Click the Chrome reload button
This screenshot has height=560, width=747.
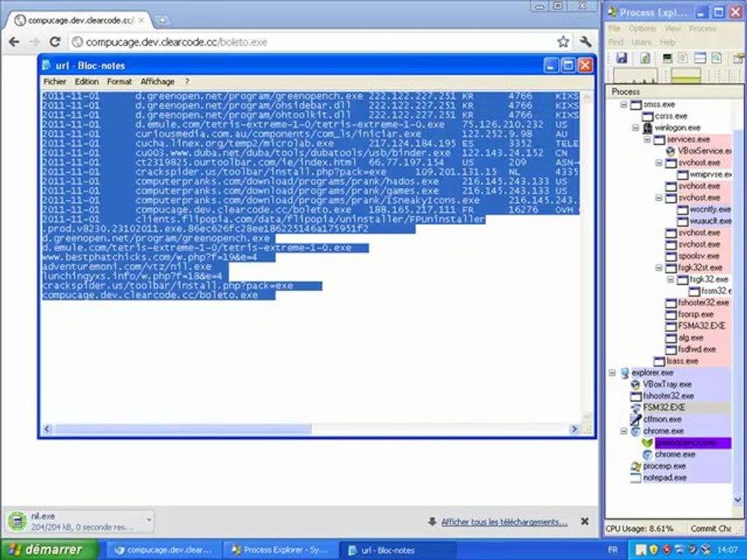pyautogui.click(x=54, y=42)
